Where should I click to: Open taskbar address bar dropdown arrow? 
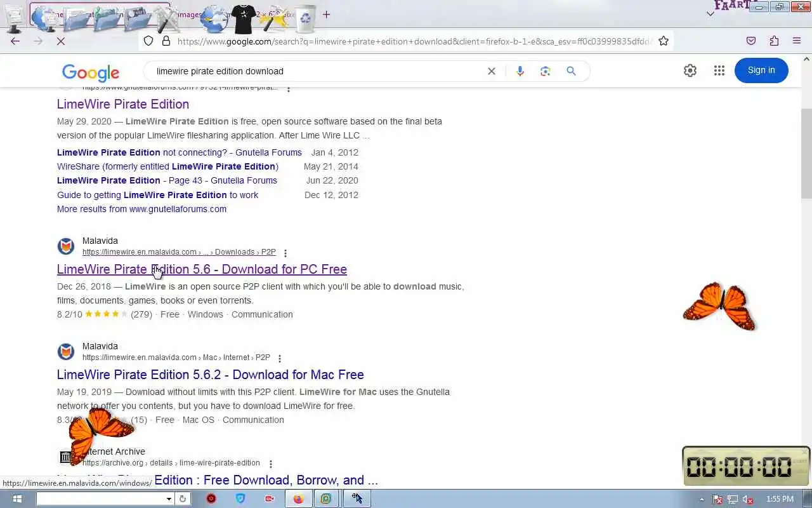click(169, 498)
